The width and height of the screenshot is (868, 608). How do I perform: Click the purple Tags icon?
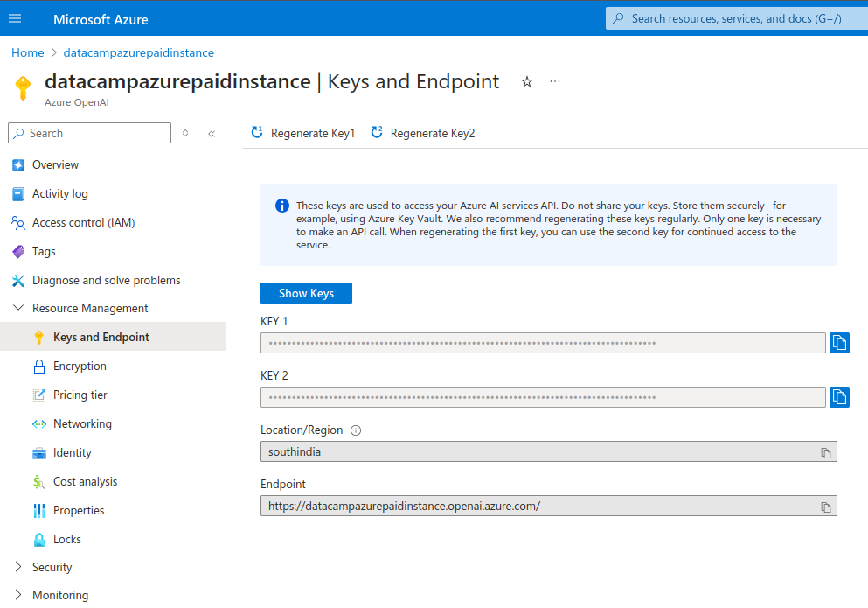pos(18,252)
